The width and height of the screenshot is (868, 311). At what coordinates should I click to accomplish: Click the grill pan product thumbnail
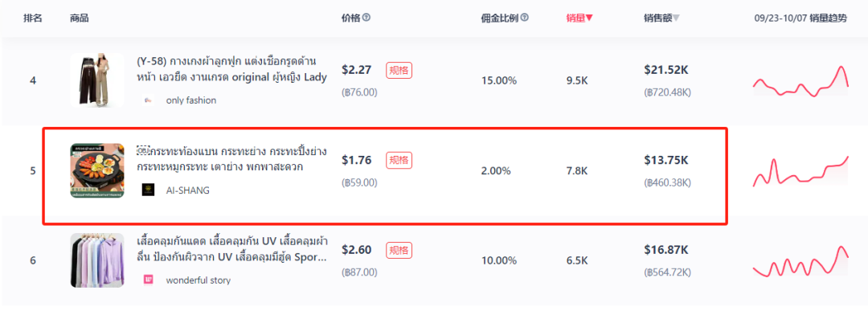[97, 171]
